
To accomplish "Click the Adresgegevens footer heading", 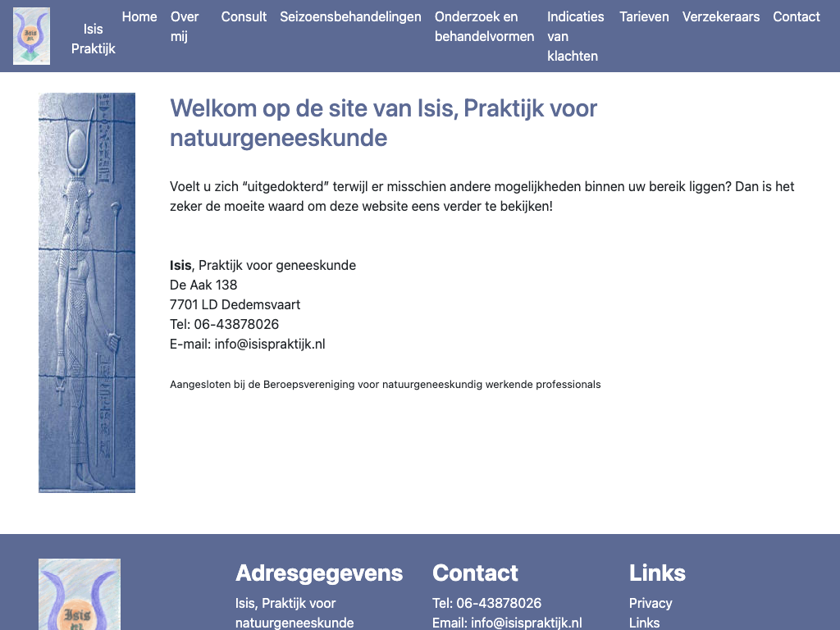I will click(x=319, y=573).
